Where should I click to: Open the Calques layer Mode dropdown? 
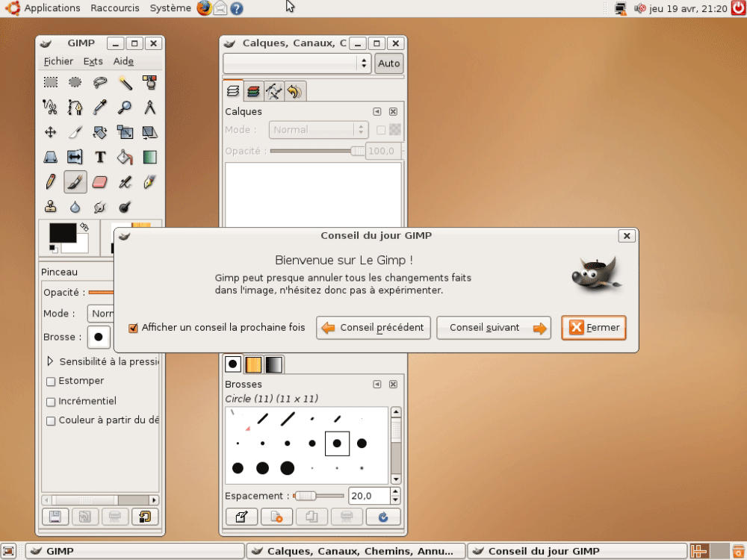(x=318, y=129)
